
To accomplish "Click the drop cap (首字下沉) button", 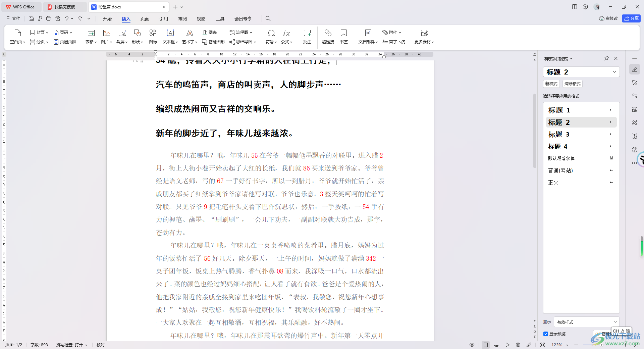I will pos(394,42).
